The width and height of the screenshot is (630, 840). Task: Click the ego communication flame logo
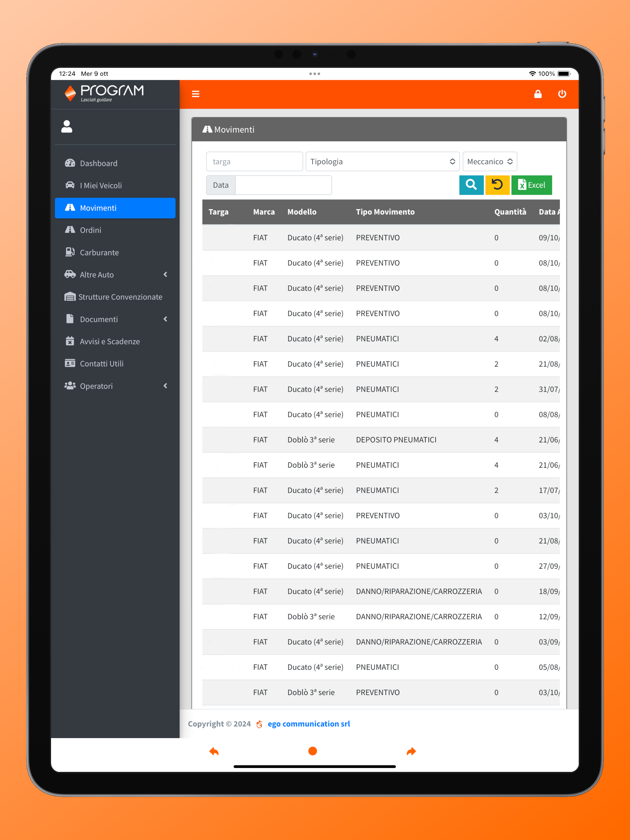pos(259,724)
